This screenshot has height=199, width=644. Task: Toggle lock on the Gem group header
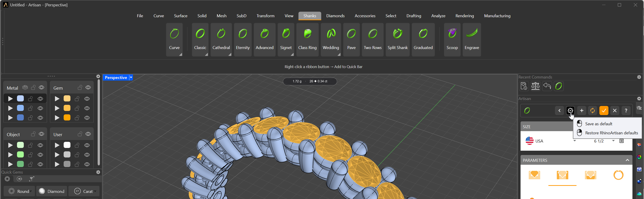80,87
